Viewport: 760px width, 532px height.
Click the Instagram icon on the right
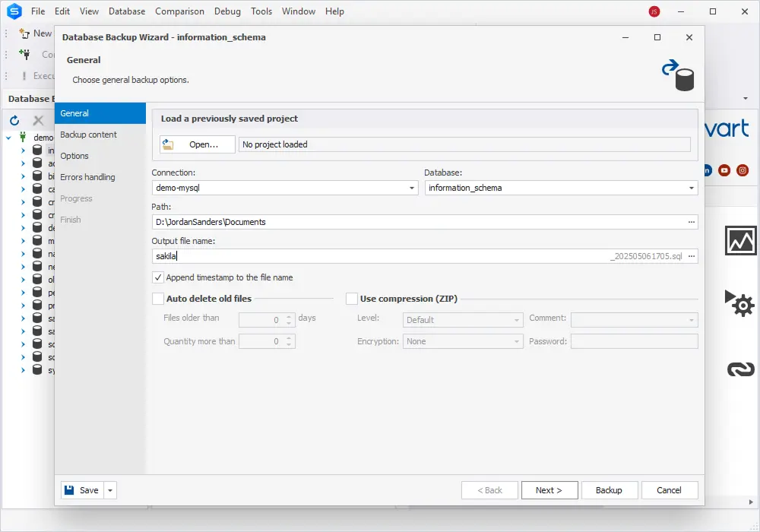[743, 170]
